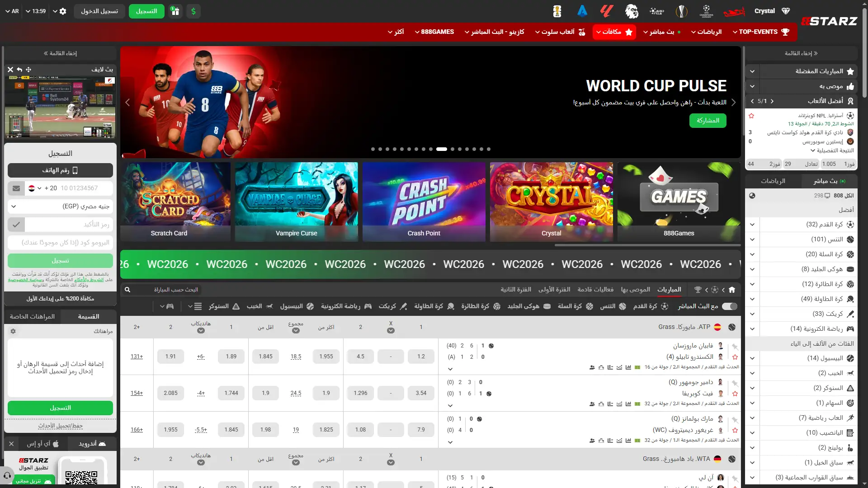This screenshot has width=868, height=488.
Task: Click odds 1.2 for فابيان ماروزسان win
Action: (421, 357)
